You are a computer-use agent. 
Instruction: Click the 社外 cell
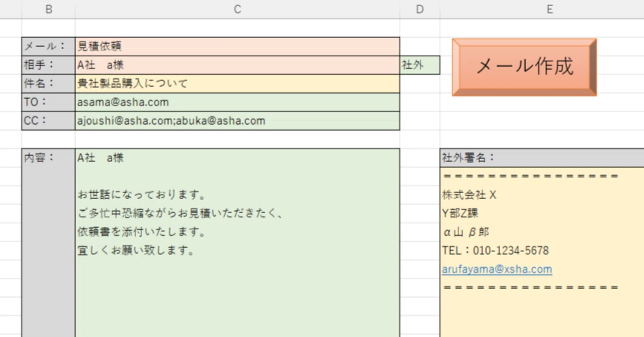tap(420, 65)
